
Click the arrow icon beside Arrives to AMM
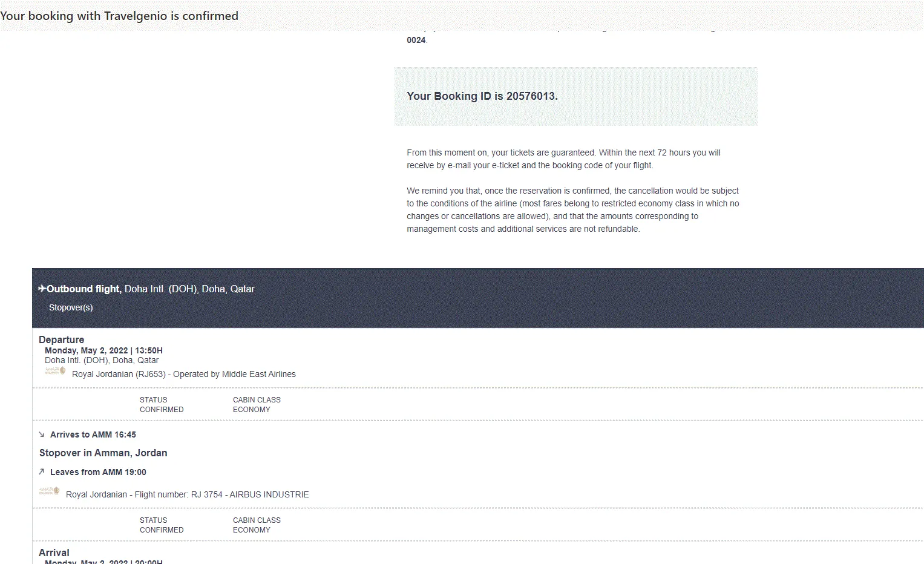click(x=42, y=434)
